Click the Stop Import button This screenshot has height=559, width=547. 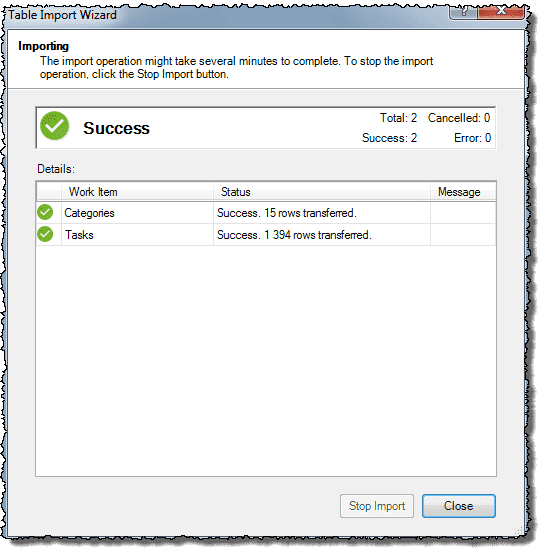[x=377, y=507]
